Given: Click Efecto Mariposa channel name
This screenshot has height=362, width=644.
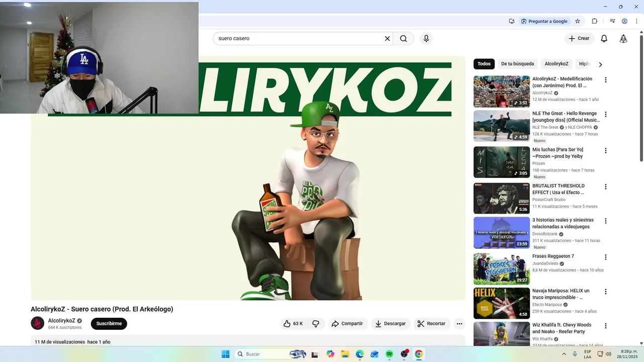Looking at the screenshot, I should pyautogui.click(x=547, y=305).
